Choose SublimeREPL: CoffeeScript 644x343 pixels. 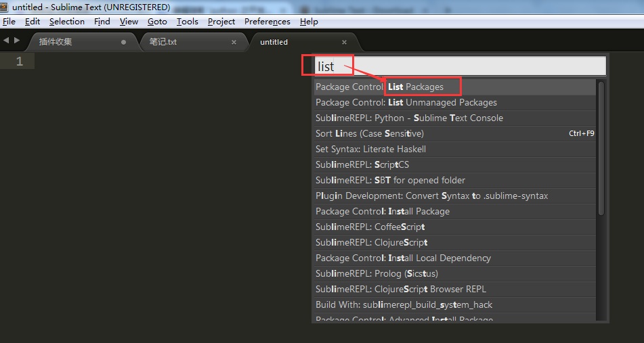click(454, 227)
